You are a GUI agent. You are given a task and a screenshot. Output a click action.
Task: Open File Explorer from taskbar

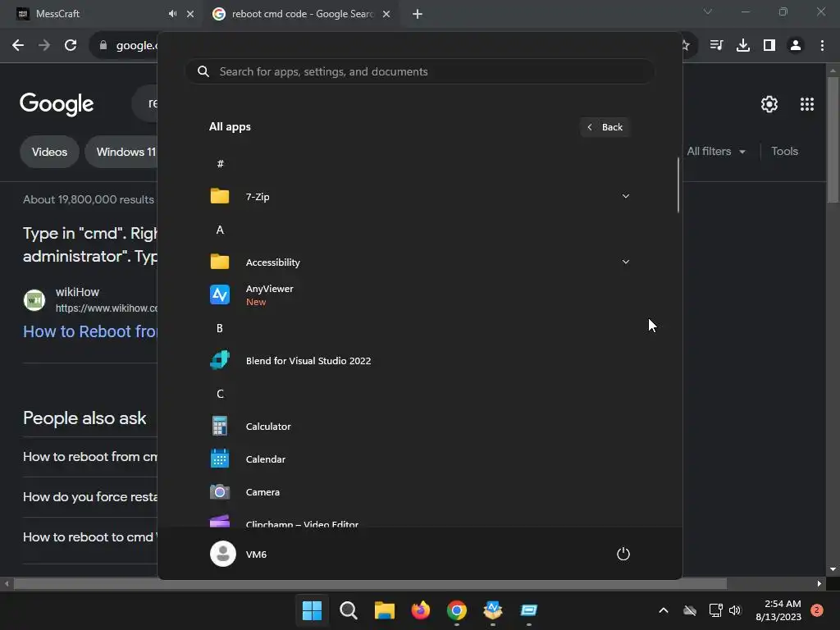[384, 610]
